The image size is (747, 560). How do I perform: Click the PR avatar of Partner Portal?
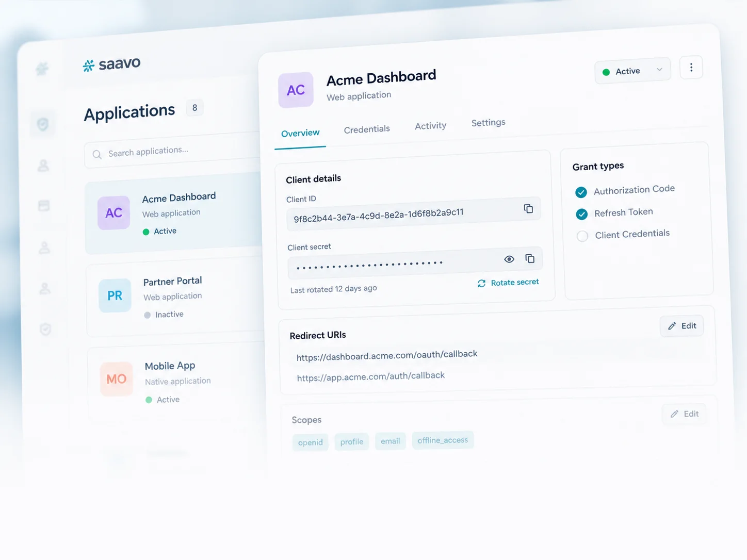(115, 295)
